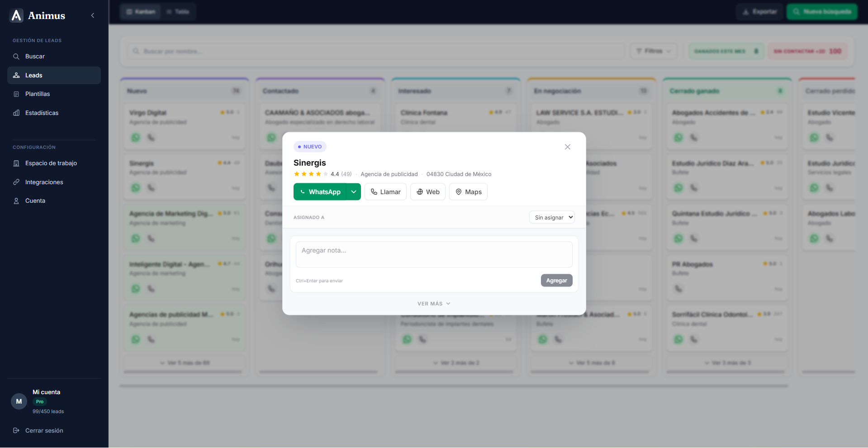The width and height of the screenshot is (868, 448).
Task: Open Integraciones page
Action: click(54, 182)
